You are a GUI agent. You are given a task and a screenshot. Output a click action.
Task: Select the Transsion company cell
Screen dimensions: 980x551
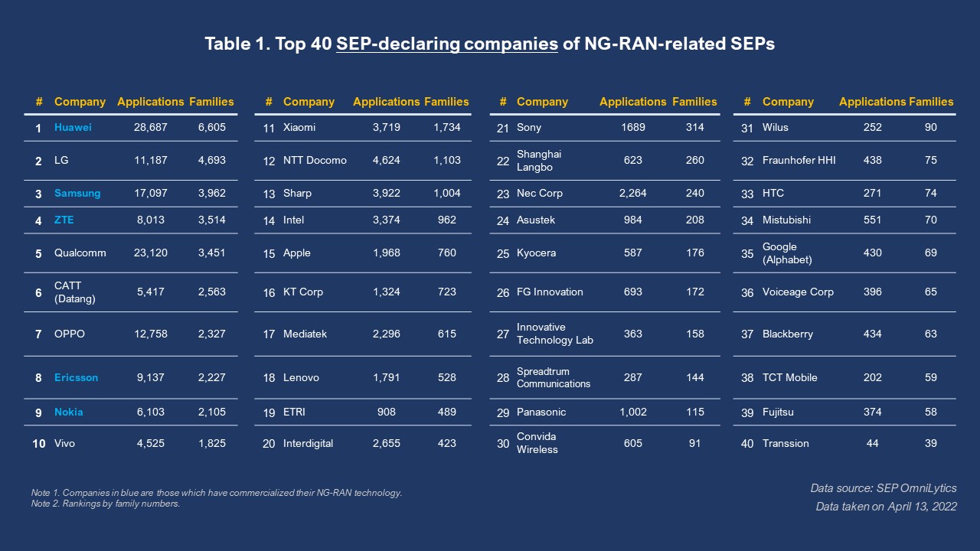point(786,444)
